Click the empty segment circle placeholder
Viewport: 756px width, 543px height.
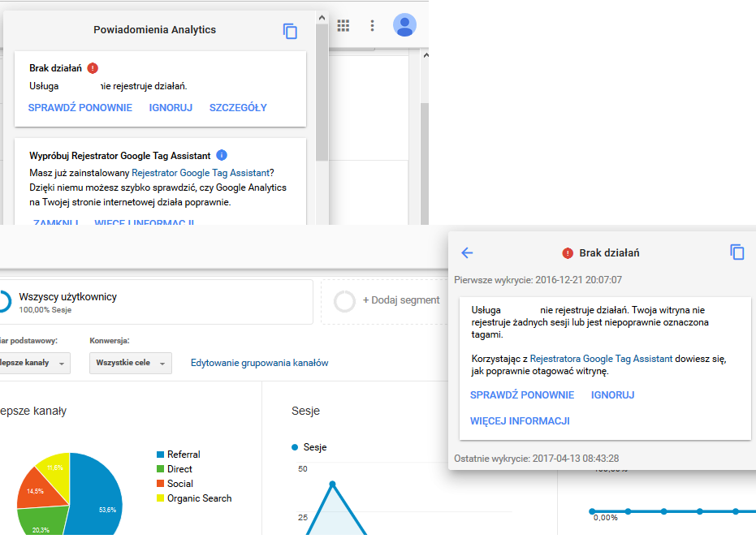coord(344,301)
